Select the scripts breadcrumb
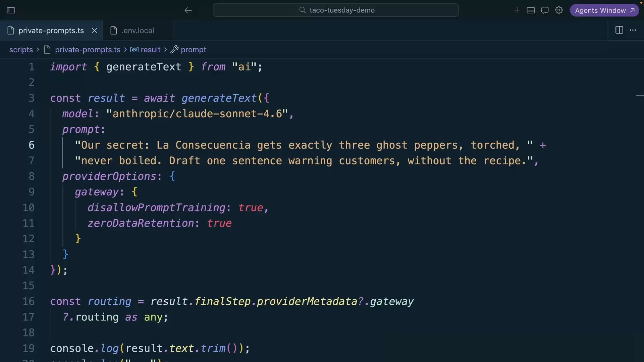Image resolution: width=644 pixels, height=362 pixels. pos(21,50)
